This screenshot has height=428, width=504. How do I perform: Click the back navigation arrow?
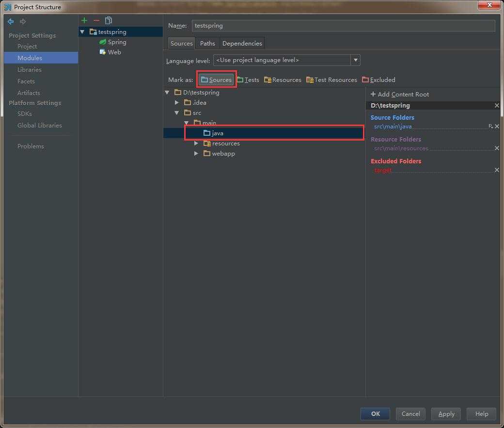pos(11,21)
